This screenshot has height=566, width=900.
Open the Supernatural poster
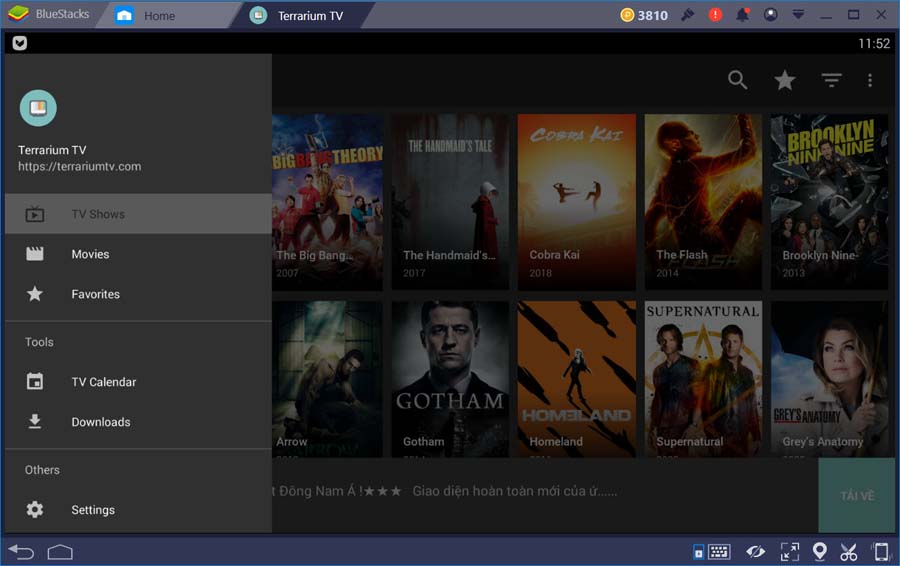coord(703,379)
